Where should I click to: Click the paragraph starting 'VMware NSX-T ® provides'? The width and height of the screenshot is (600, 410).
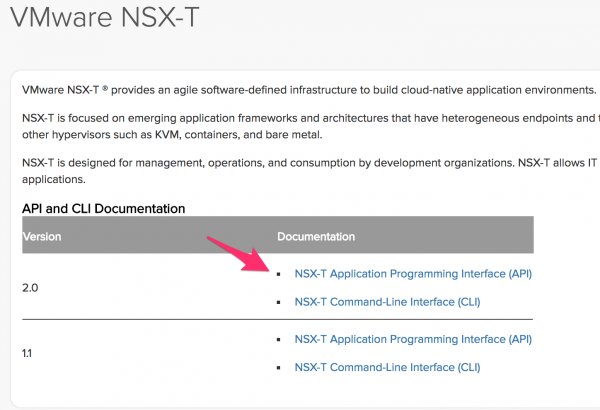click(309, 90)
